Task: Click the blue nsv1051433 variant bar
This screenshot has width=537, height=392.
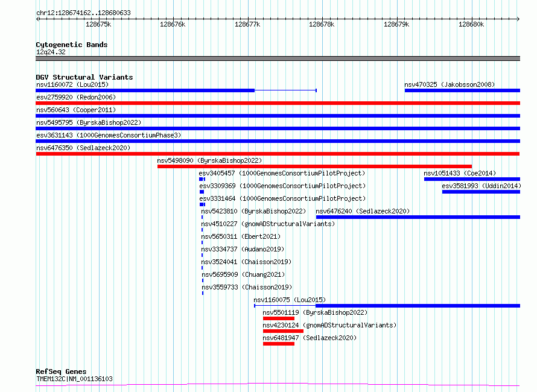Action: tap(472, 179)
